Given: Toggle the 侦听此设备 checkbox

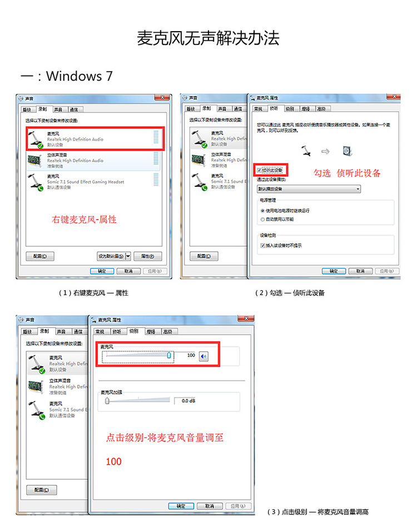Looking at the screenshot, I should pyautogui.click(x=259, y=170).
